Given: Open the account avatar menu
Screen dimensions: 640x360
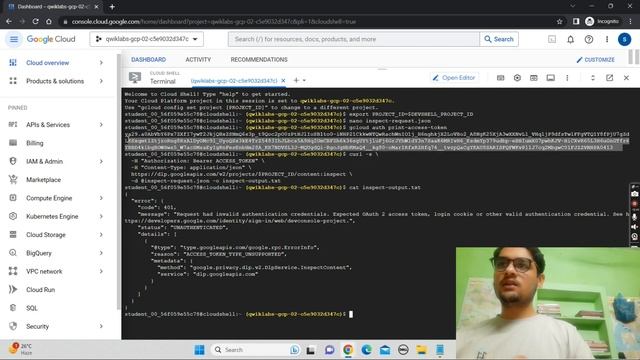Looking at the screenshot, I should pyautogui.click(x=624, y=39).
